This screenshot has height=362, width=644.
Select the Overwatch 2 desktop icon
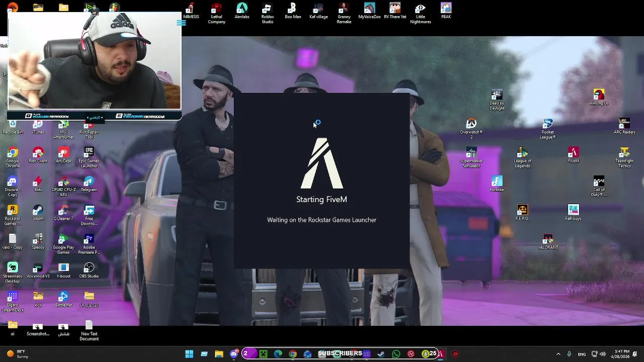coord(471,129)
